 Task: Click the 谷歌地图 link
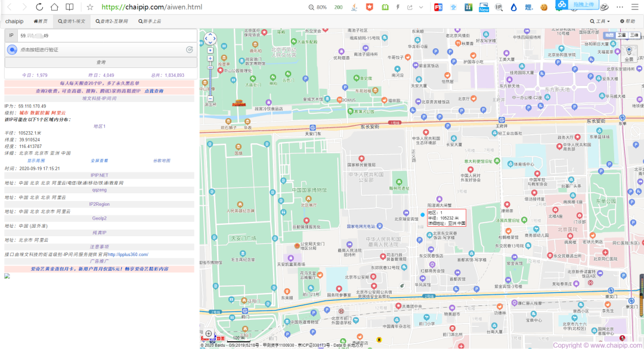[x=162, y=160]
